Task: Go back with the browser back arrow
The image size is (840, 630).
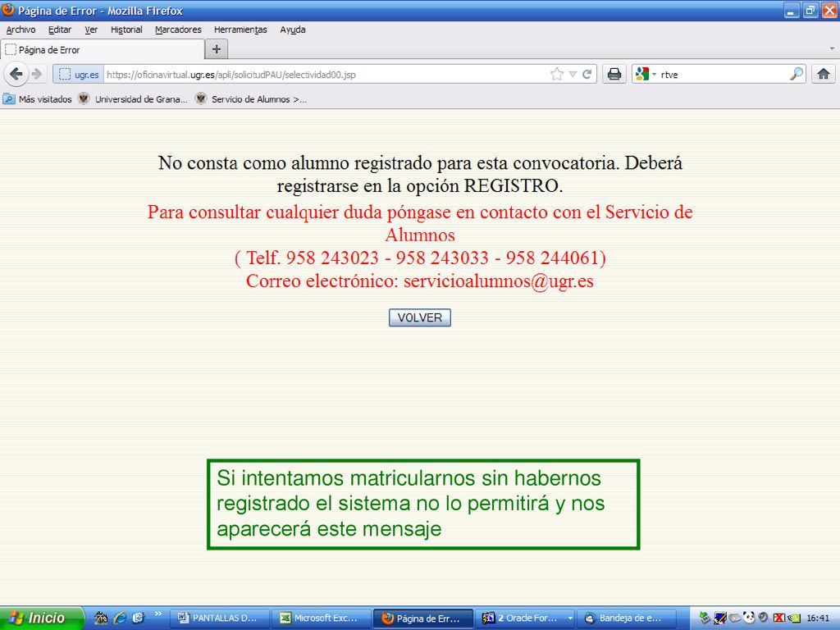Action: pyautogui.click(x=16, y=74)
